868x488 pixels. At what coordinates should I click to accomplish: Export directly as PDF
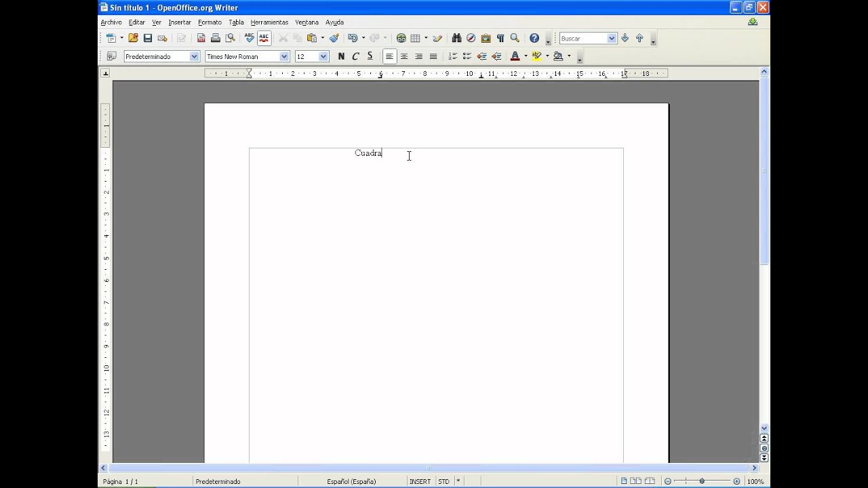coord(201,39)
